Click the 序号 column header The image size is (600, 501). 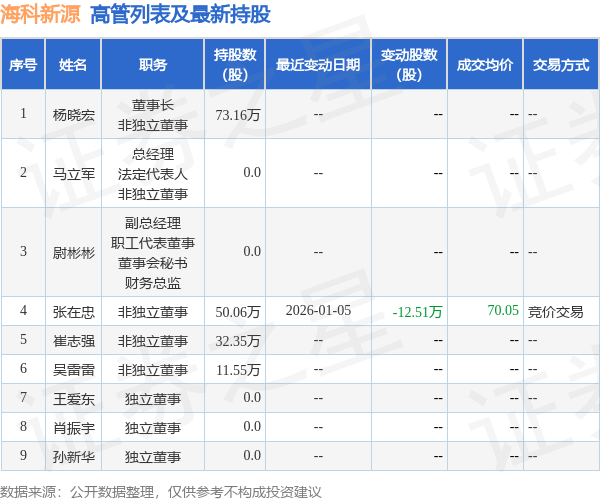[23, 65]
